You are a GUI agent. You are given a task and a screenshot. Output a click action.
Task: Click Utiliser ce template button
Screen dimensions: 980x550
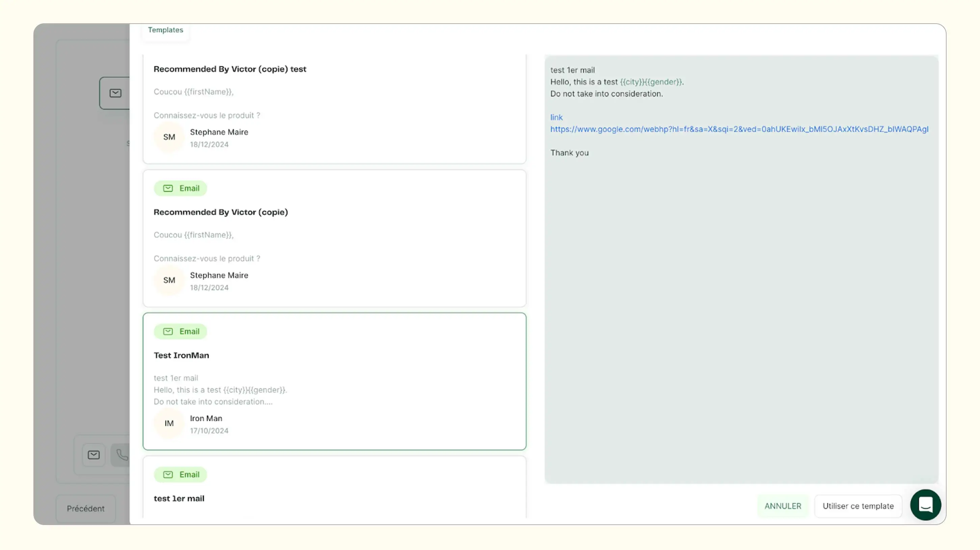[858, 506]
